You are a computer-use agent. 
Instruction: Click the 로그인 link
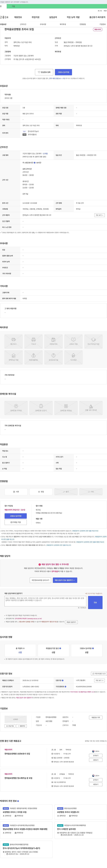click(x=100, y=11)
